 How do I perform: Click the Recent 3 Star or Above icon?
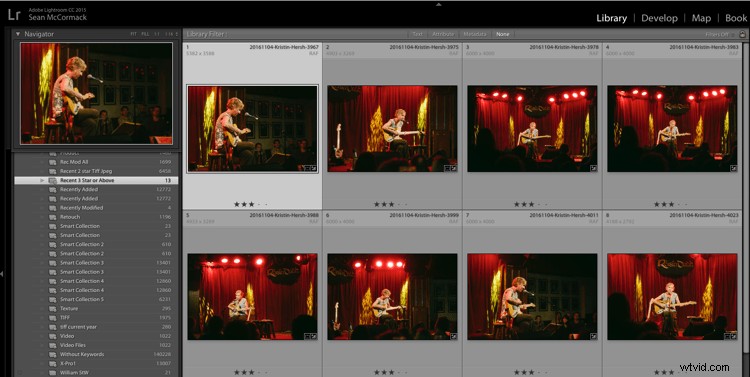click(x=53, y=180)
